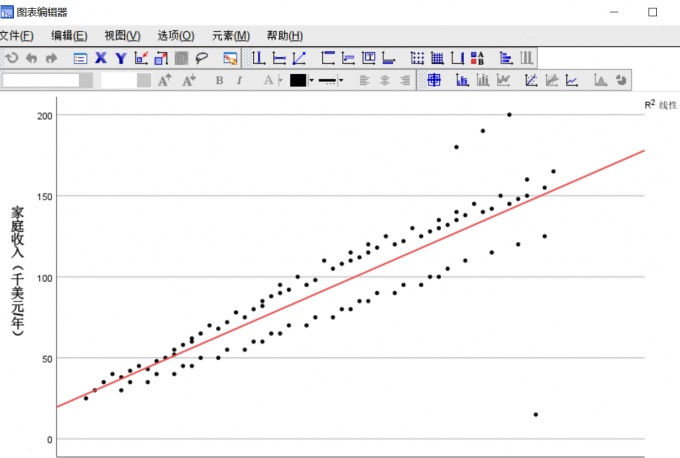Image resolution: width=680 pixels, height=458 pixels.
Task: Expand the fill color dropdown arrow
Action: [x=311, y=80]
